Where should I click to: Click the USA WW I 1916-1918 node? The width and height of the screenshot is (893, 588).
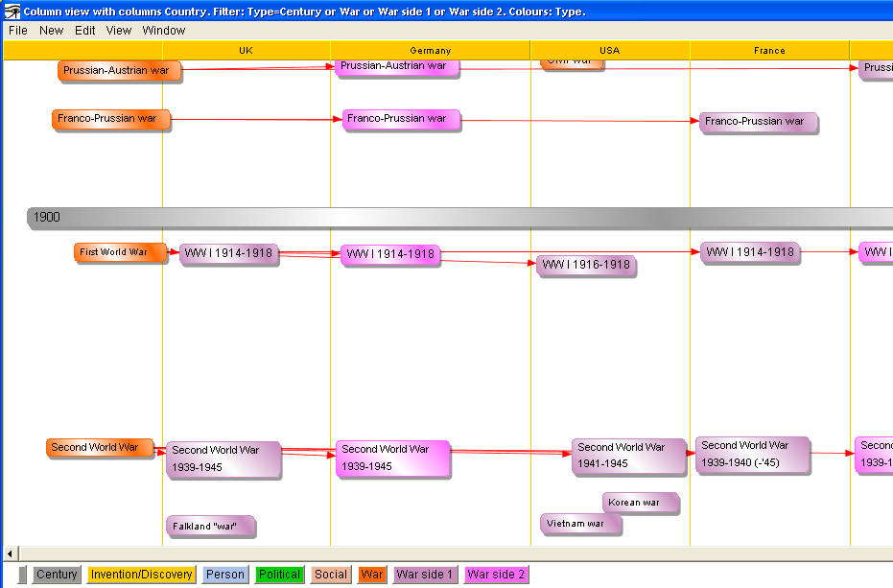pos(585,265)
